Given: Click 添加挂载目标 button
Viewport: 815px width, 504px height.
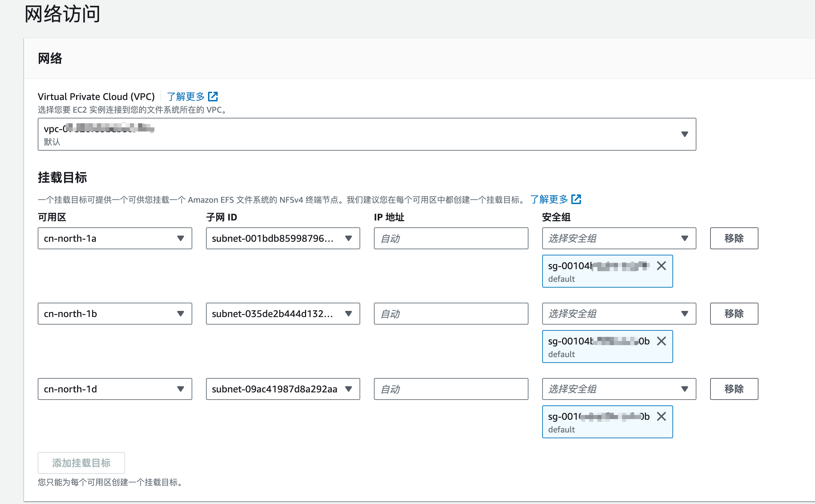Looking at the screenshot, I should coord(81,463).
